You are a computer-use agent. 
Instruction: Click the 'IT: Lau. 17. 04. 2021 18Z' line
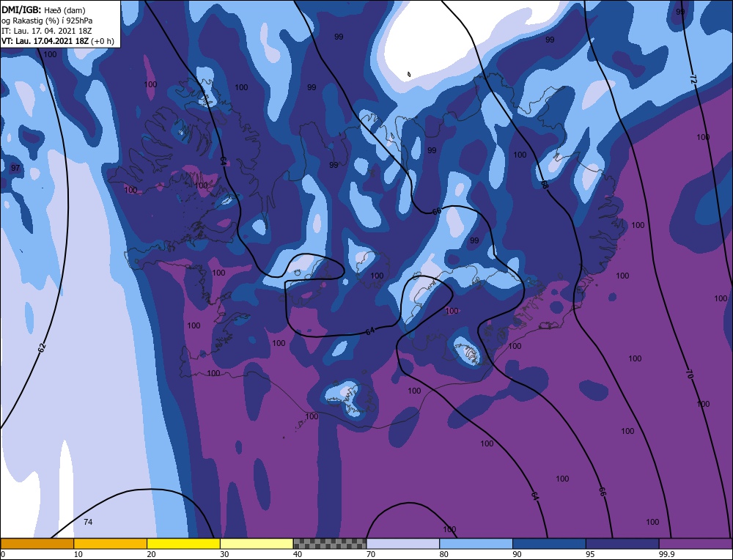(x=46, y=31)
